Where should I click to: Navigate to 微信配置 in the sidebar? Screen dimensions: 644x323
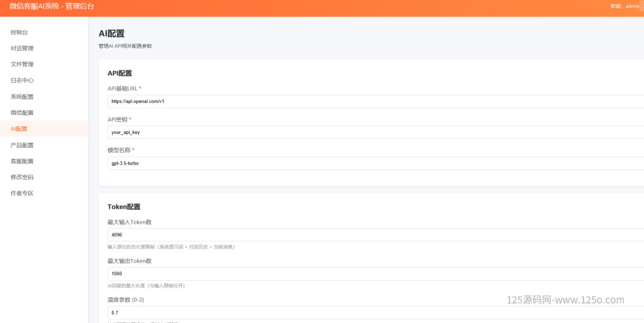click(x=22, y=112)
